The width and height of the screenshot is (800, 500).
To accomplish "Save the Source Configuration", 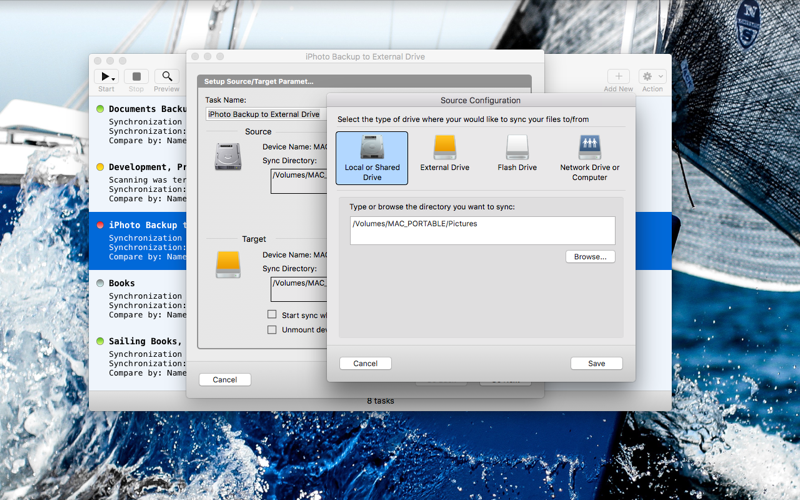I will 596,363.
